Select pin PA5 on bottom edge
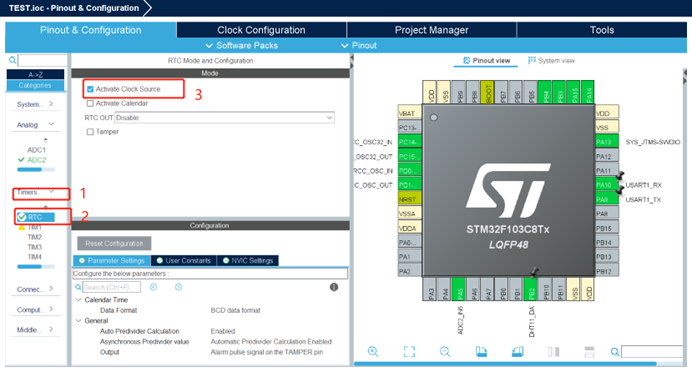This screenshot has height=372, width=692. pos(459,289)
